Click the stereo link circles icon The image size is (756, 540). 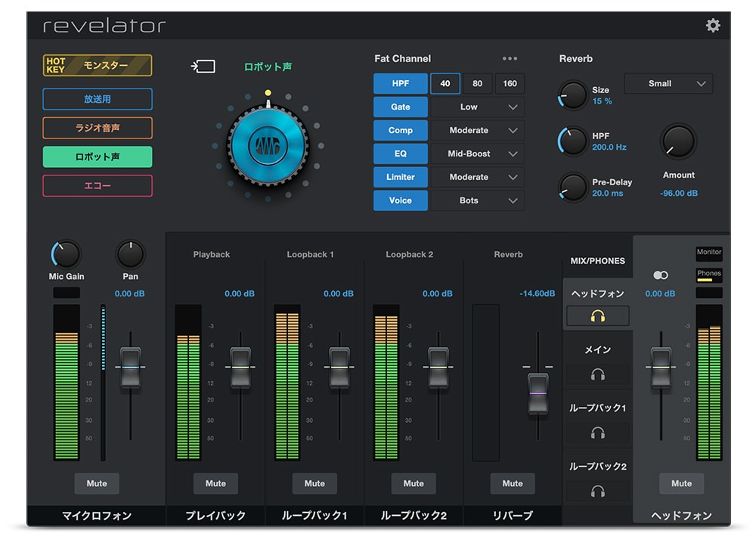click(x=661, y=275)
